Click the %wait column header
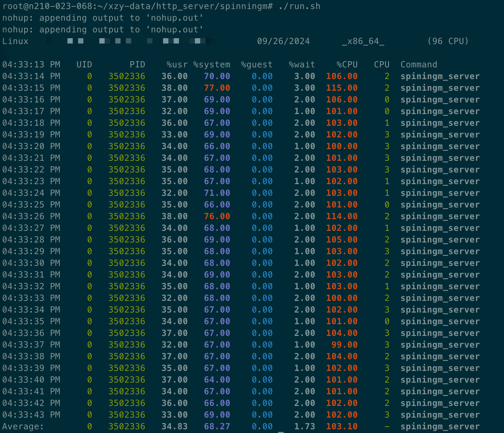504x433 pixels. (x=302, y=64)
